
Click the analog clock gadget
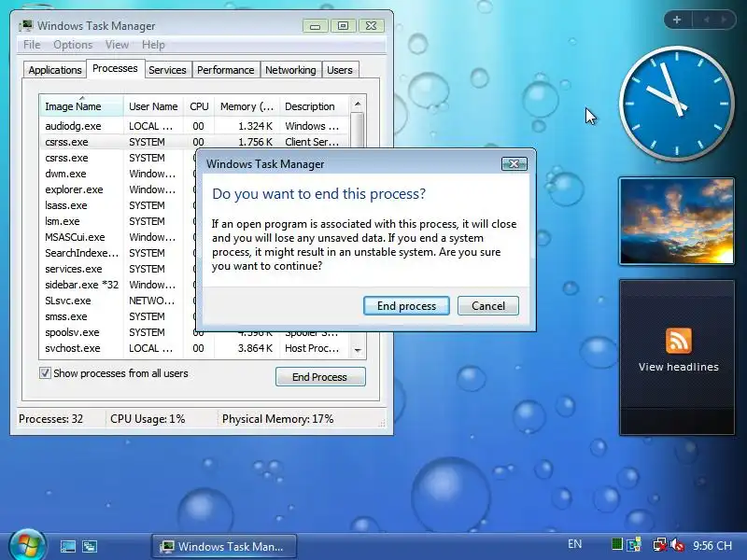click(676, 104)
